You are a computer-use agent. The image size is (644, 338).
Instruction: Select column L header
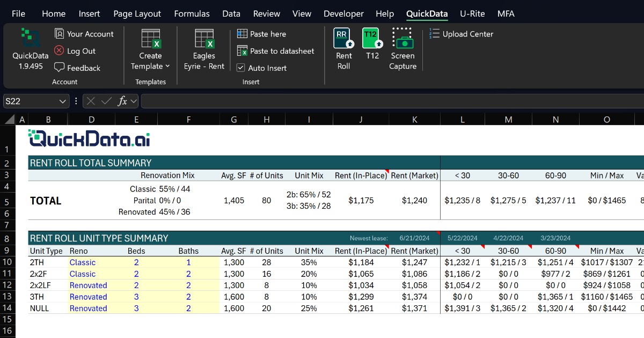coord(463,120)
